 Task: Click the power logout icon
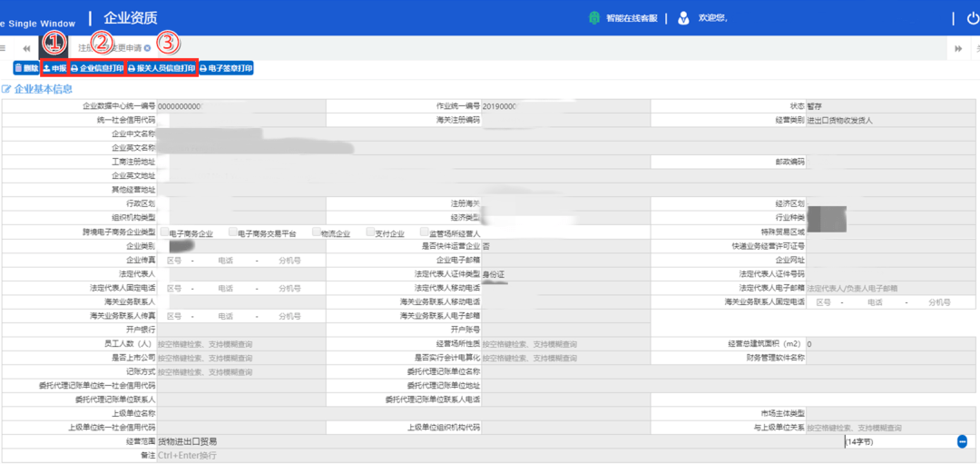tap(973, 18)
